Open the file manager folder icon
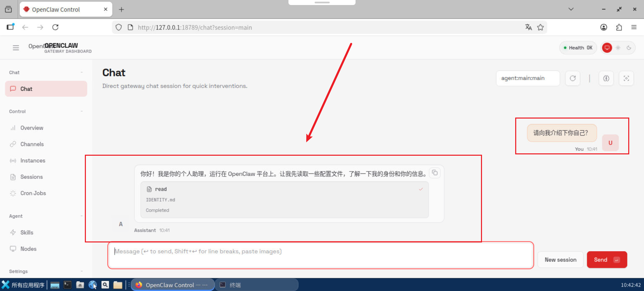The height and width of the screenshot is (291, 644). click(x=118, y=285)
